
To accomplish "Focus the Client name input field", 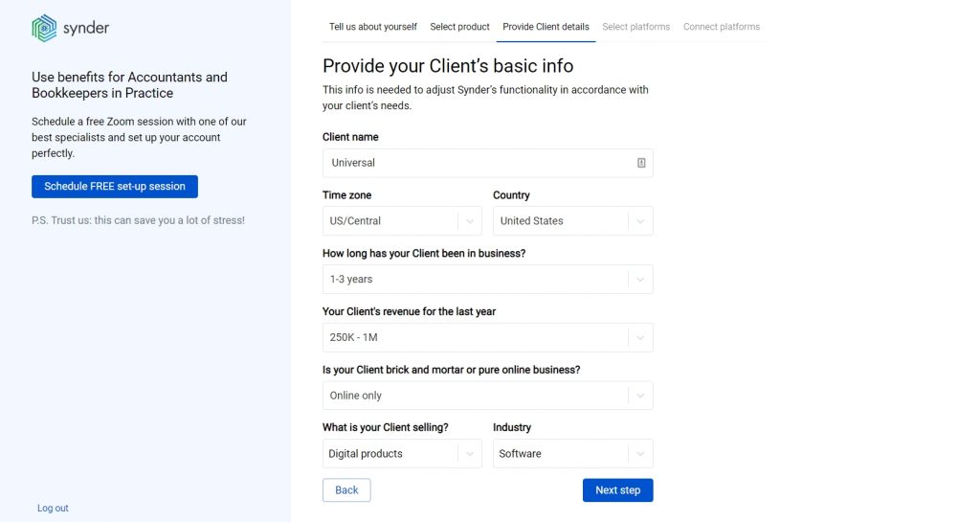I will tap(487, 163).
